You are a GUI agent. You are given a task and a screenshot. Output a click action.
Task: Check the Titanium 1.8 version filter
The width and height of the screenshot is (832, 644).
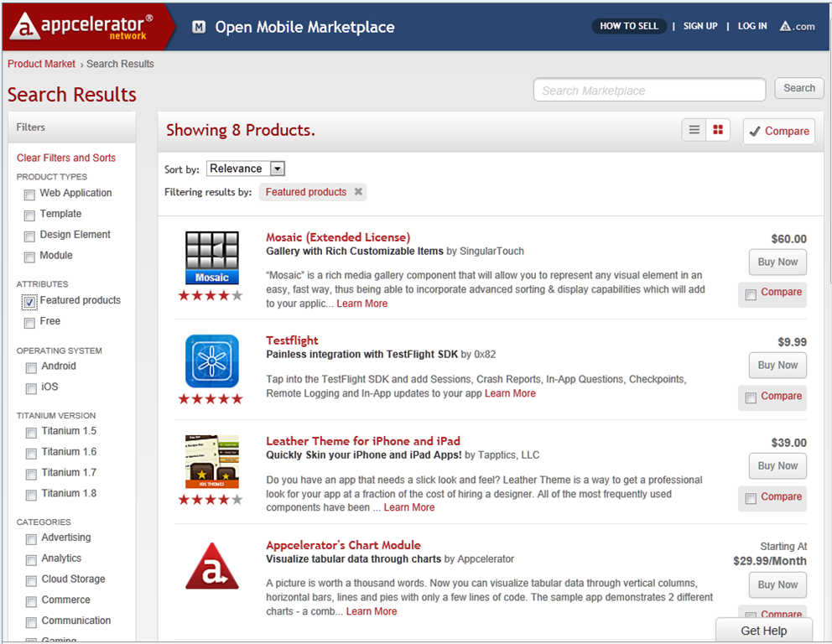(31, 495)
